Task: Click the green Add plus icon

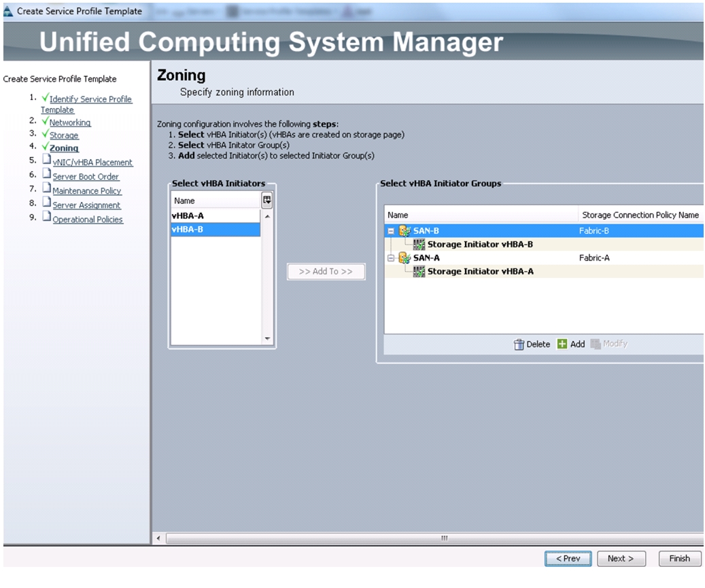Action: 562,344
